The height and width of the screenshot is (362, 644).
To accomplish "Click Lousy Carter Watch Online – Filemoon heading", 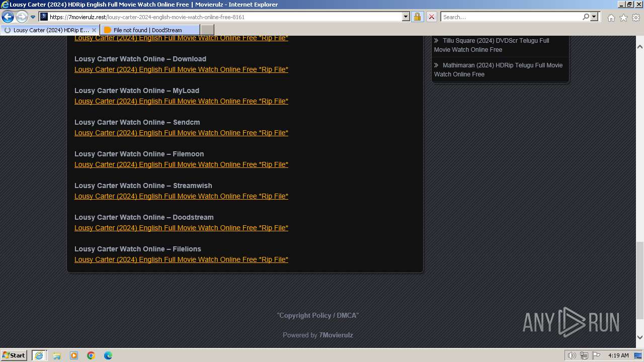I will [x=139, y=154].
